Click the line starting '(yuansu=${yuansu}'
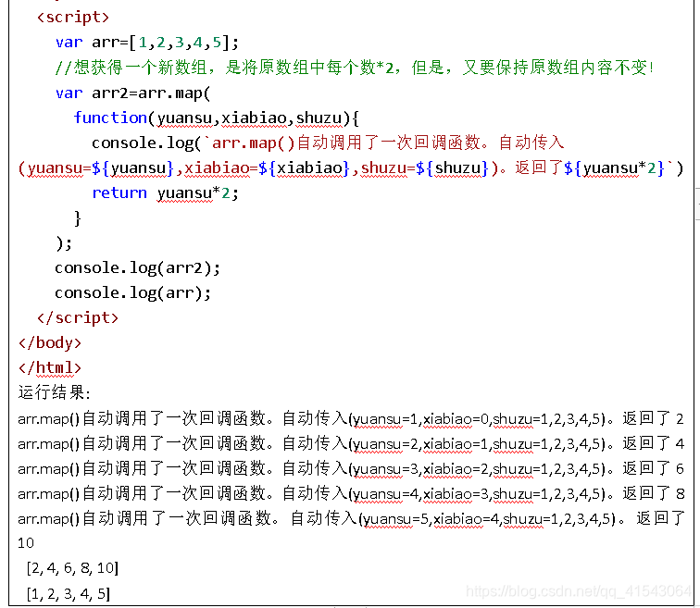Image resolution: width=700 pixels, height=608 pixels. point(350,168)
